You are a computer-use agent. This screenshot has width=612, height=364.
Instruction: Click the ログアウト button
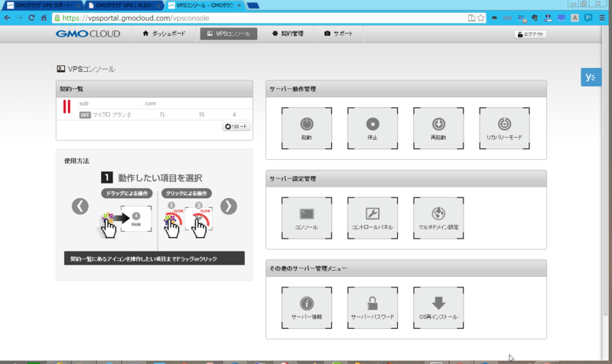(530, 34)
